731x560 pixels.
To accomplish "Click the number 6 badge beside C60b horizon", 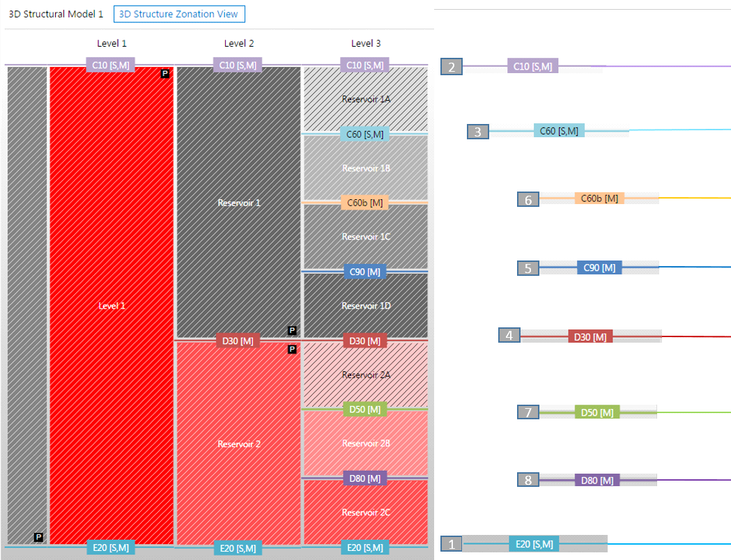I will 528,199.
